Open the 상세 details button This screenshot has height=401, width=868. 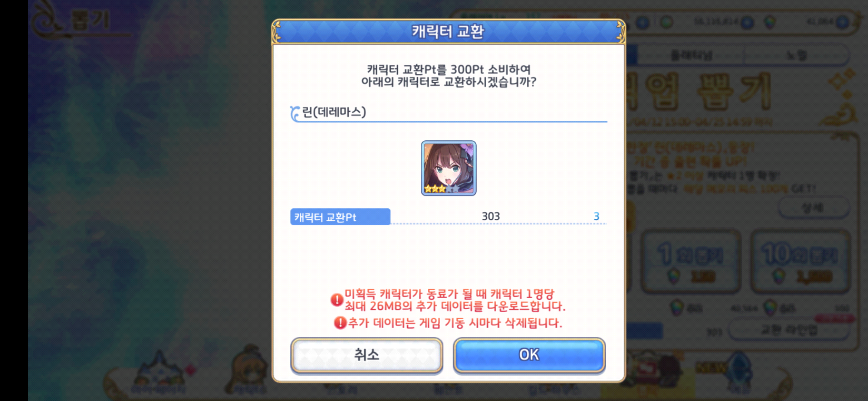(x=813, y=208)
